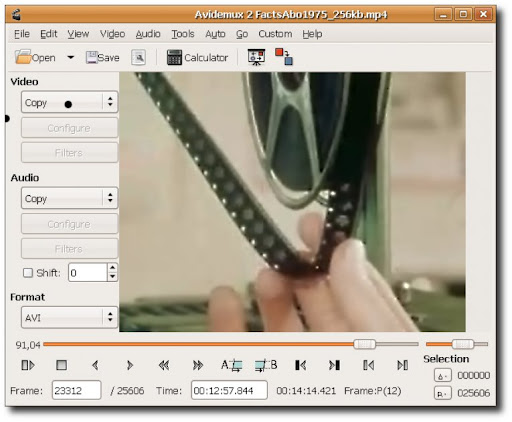Jump to previous black frame icon
Viewport: 512px width, 422px height.
pos(301,365)
